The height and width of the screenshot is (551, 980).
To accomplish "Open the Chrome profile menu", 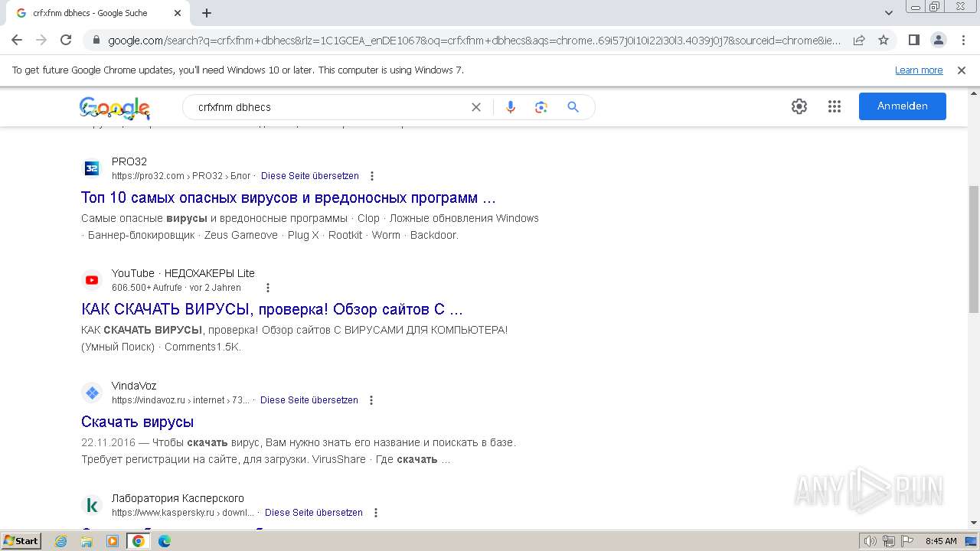I will tap(938, 40).
